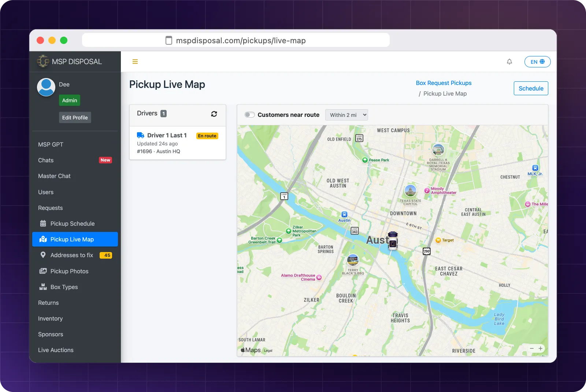
Task: Click the Darrell K Royal stadium marker
Action: tap(438, 150)
